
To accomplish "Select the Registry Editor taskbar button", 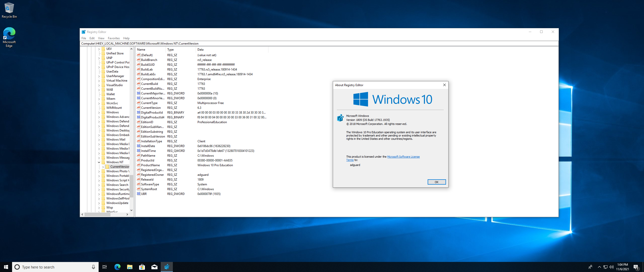I will pyautogui.click(x=167, y=267).
